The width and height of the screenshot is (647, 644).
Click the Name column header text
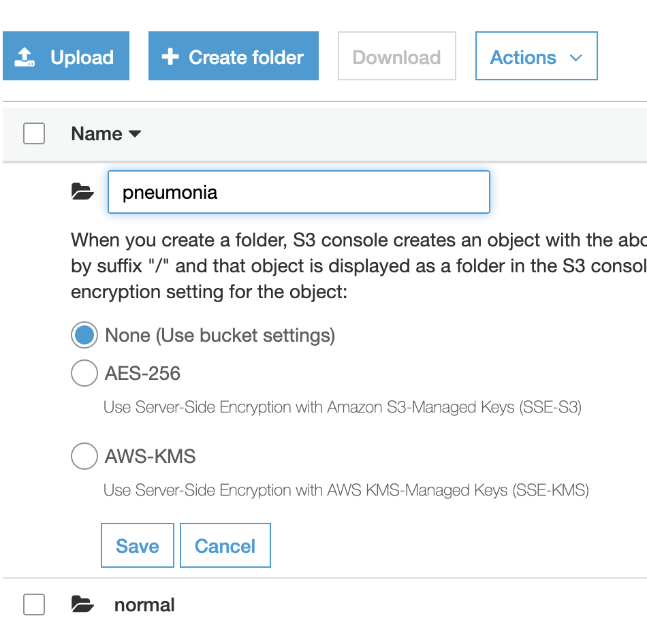[97, 134]
